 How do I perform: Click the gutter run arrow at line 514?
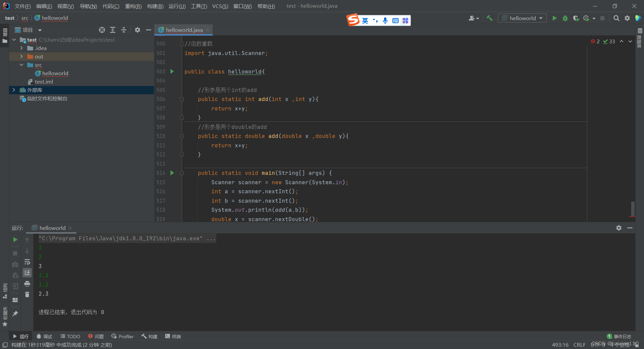(x=172, y=173)
